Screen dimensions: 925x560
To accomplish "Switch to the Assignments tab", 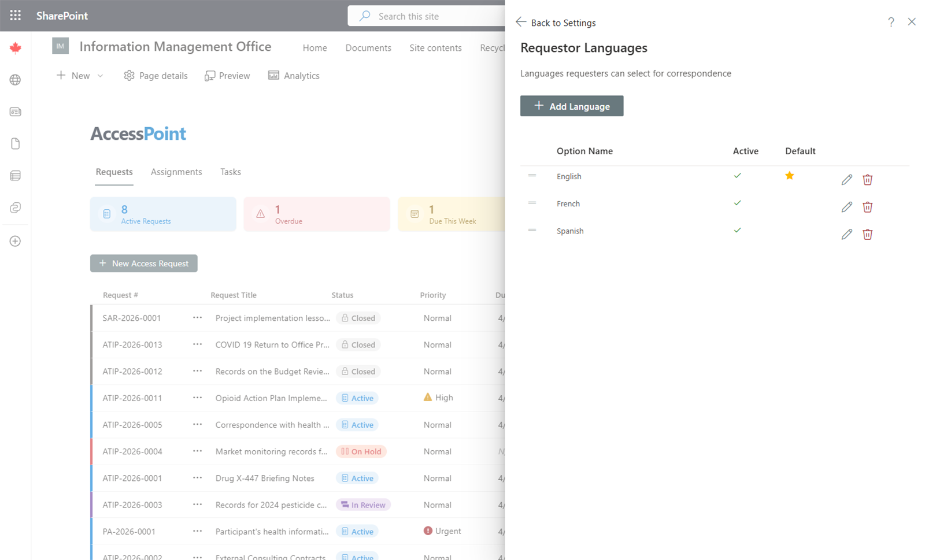I will click(x=176, y=172).
